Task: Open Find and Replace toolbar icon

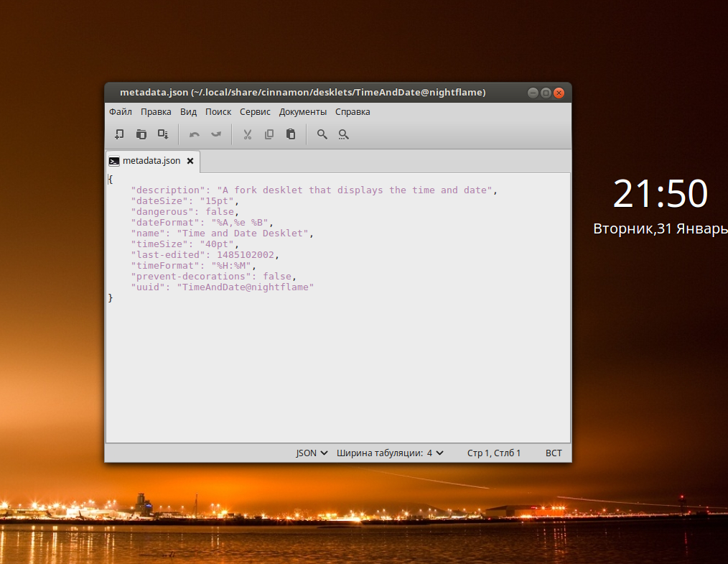Action: 344,134
